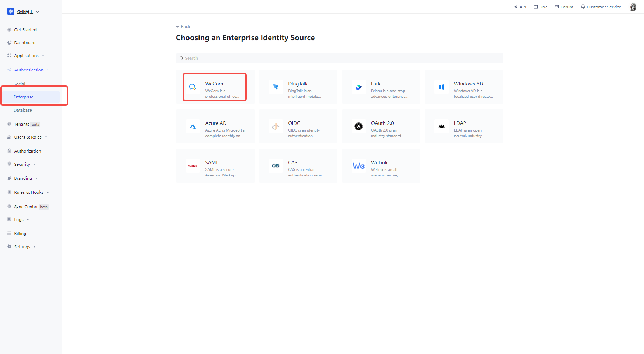The image size is (644, 354).
Task: Click the WeCom identity source icon
Action: click(x=193, y=87)
